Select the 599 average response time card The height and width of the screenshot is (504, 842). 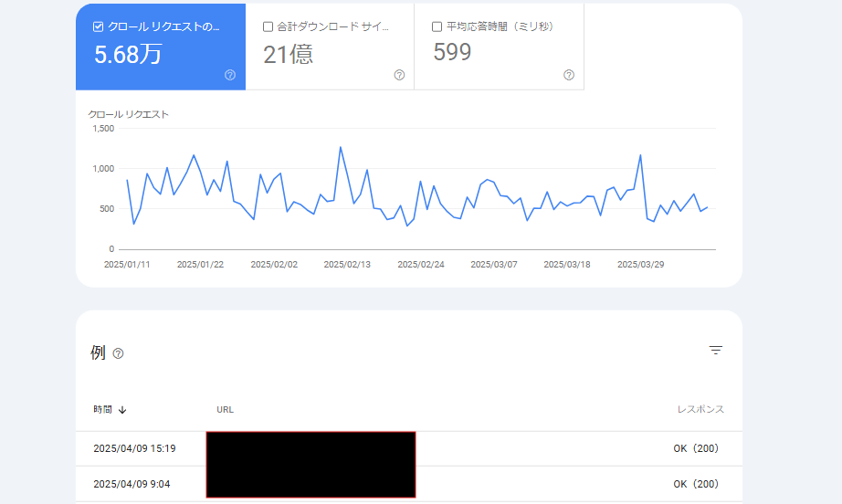[500, 47]
